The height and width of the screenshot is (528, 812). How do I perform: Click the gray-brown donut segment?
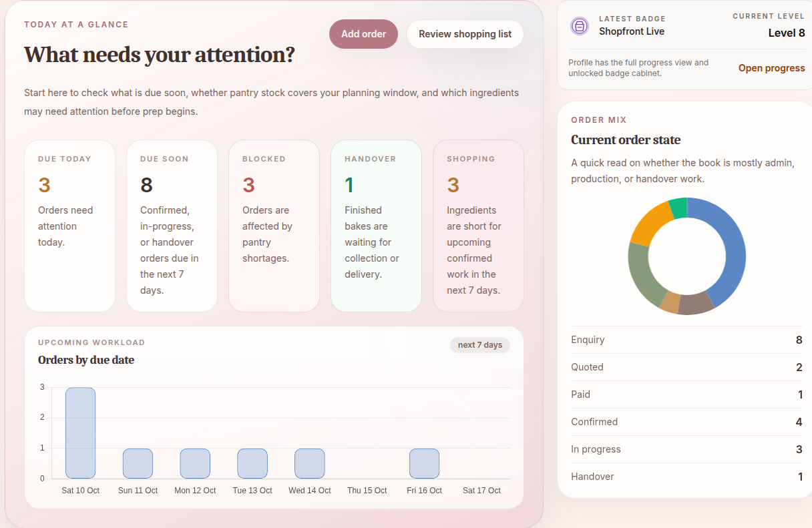[696, 304]
